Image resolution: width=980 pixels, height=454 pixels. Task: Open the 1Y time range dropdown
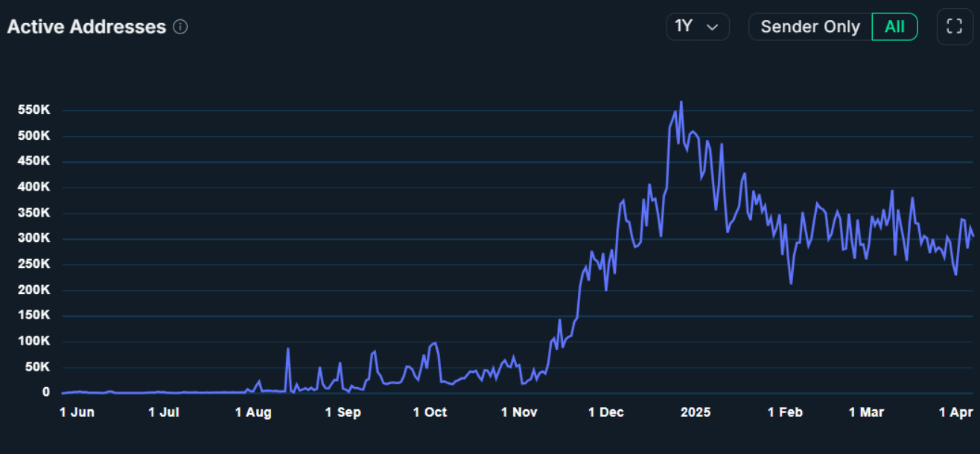click(x=697, y=28)
